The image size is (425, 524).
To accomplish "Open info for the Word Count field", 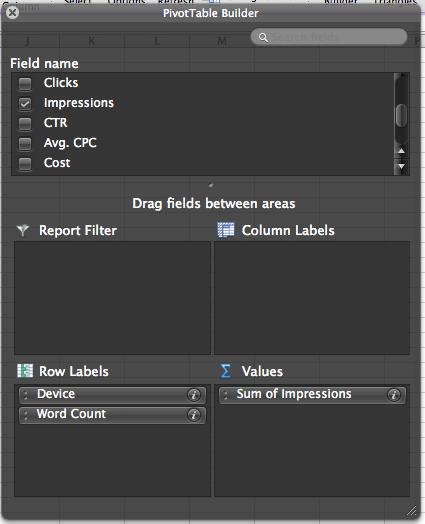I will tap(194, 415).
